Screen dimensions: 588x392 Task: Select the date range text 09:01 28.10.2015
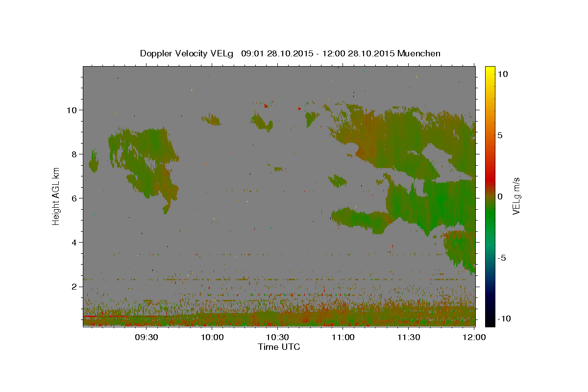tap(277, 53)
